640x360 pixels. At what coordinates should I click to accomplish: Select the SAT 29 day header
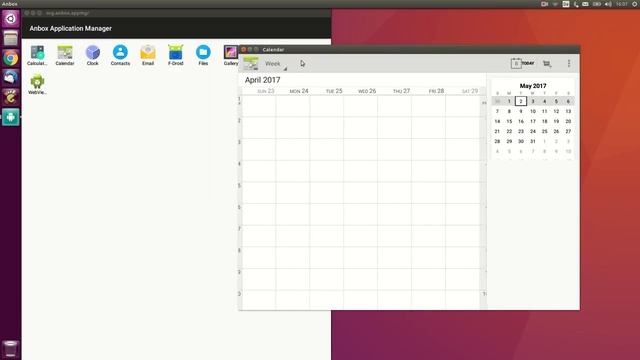pos(470,91)
